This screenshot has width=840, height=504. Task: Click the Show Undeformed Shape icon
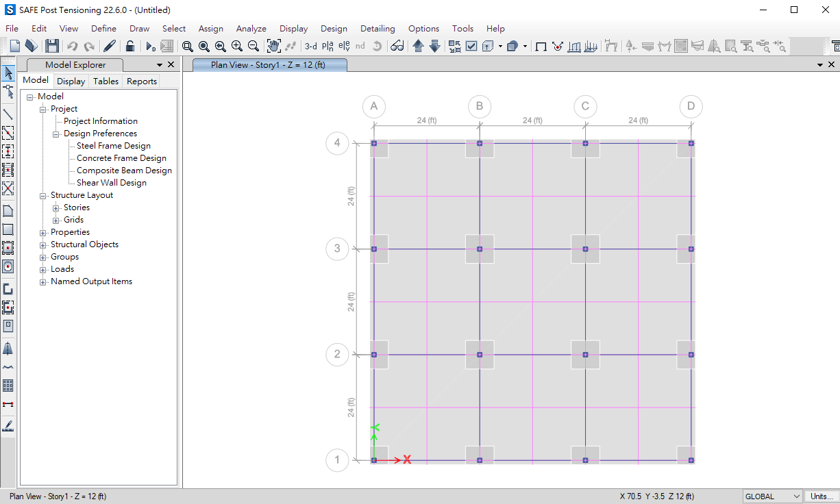pyautogui.click(x=541, y=46)
